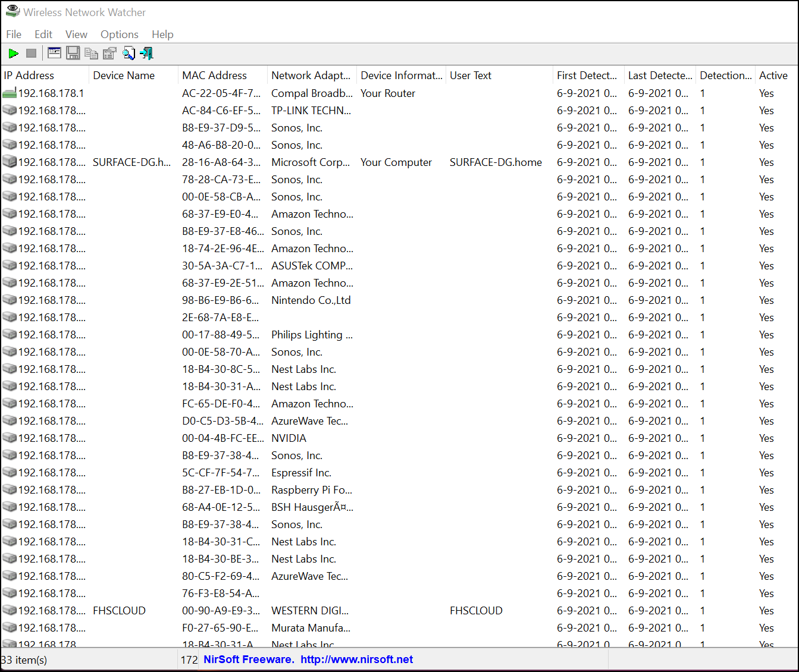Select the MAC address '76-F3-E8-54-A...'
Image resolution: width=799 pixels, height=672 pixels.
(221, 594)
